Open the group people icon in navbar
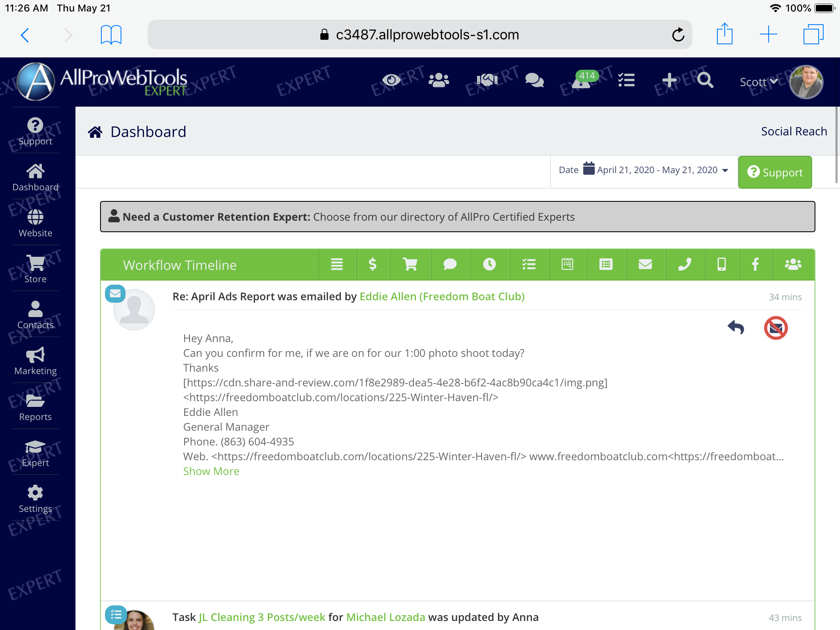This screenshot has height=630, width=840. (439, 80)
